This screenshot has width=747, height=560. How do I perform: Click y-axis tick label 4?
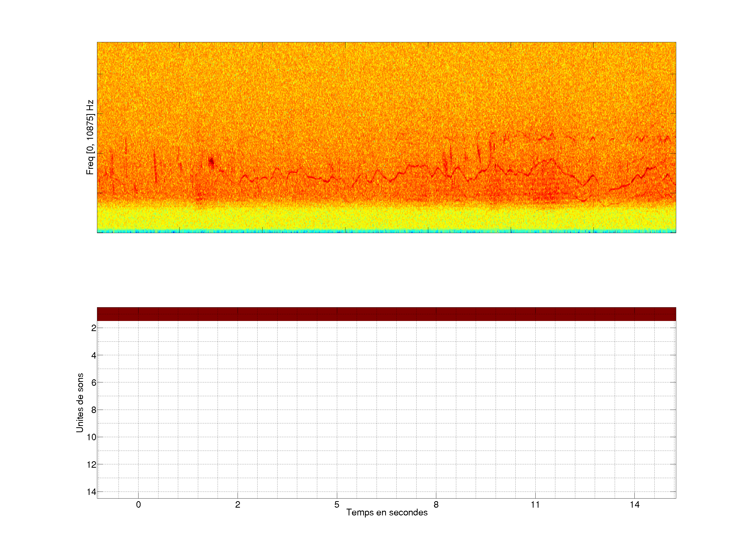point(94,355)
